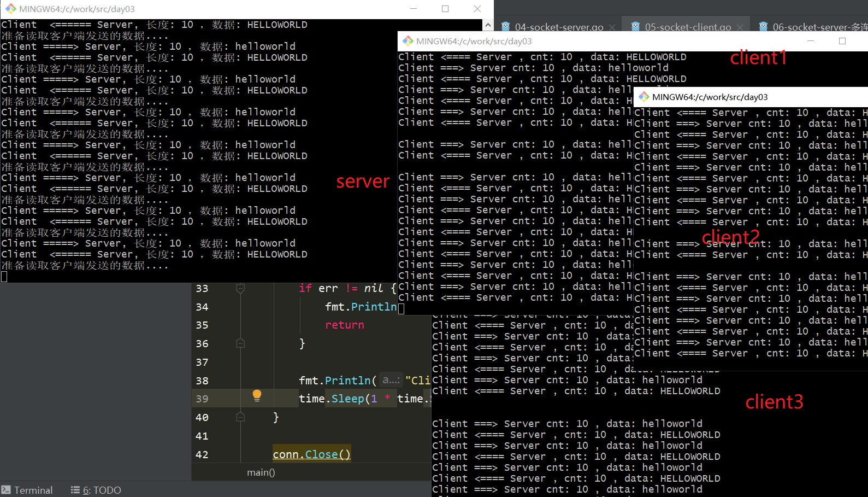
Task: Minimize the client1 MINGW64 window
Action: (811, 41)
